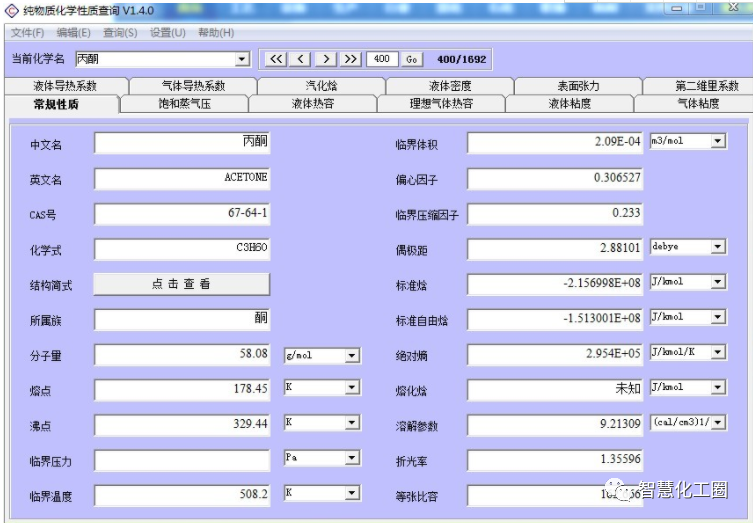Switch to the 气体导热系数 tab

(x=194, y=86)
